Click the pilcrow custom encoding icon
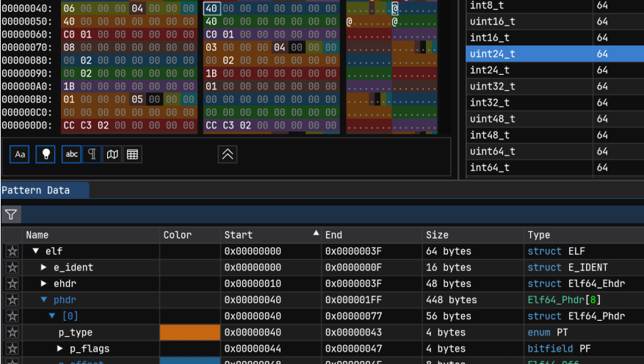This screenshot has width=644, height=364. pos(92,154)
